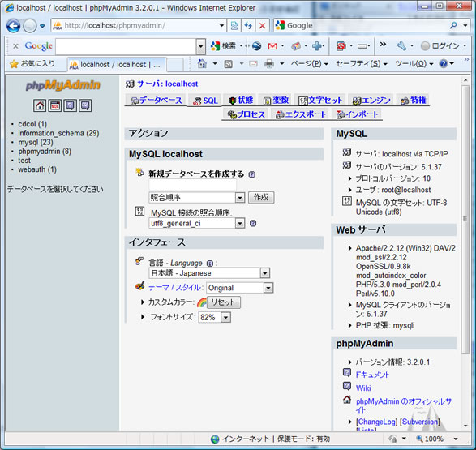The image size is (476, 450).
Task: Select the information_schema (29) database
Action: tap(58, 133)
